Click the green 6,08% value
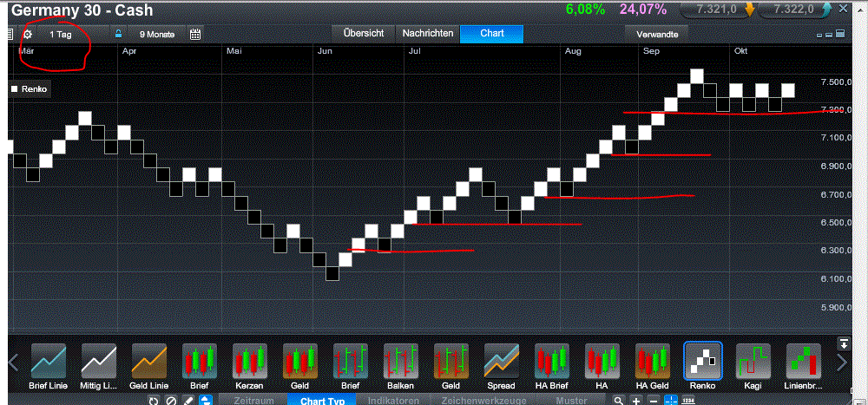The height and width of the screenshot is (405, 868). [x=585, y=10]
